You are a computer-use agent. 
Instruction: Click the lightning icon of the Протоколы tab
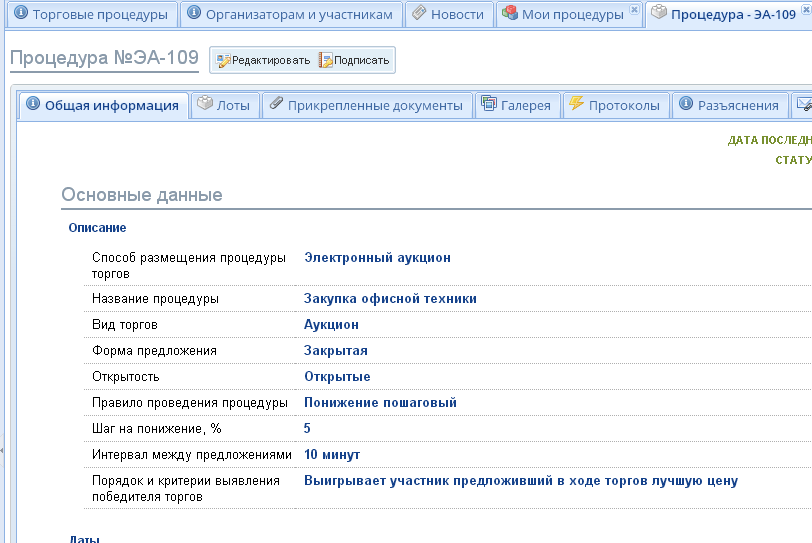click(x=576, y=104)
